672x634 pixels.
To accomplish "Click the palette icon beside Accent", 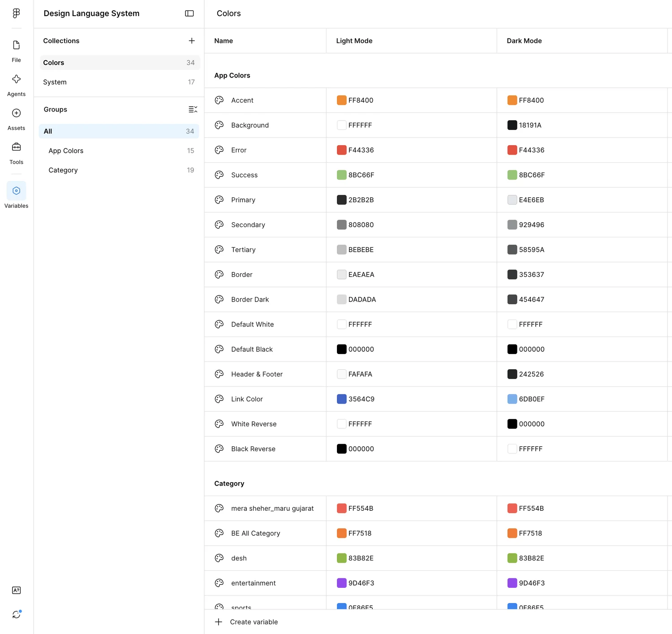I will [219, 100].
